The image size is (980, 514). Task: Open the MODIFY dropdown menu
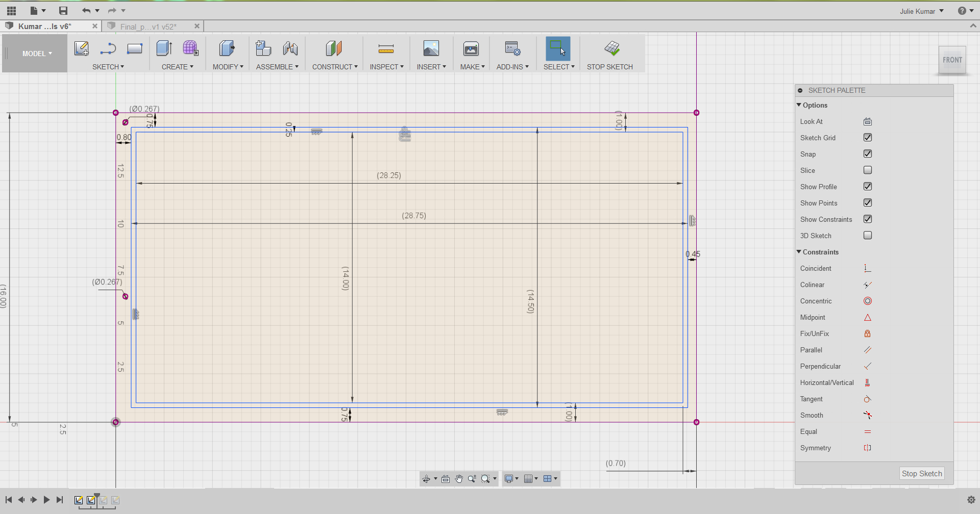pyautogui.click(x=228, y=67)
